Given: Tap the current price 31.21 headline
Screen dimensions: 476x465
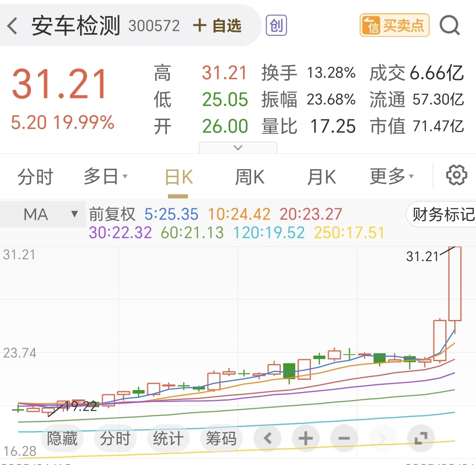Looking at the screenshot, I should (59, 84).
